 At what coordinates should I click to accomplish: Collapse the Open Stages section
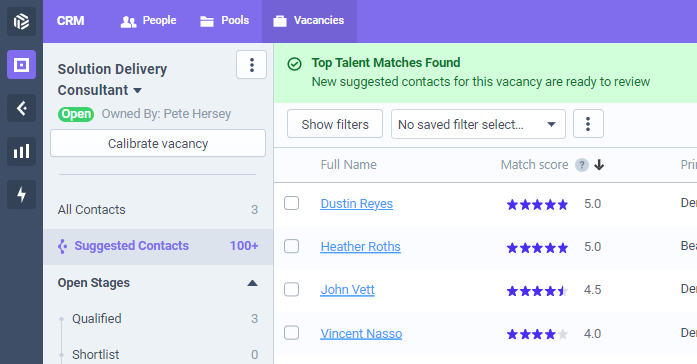click(252, 283)
